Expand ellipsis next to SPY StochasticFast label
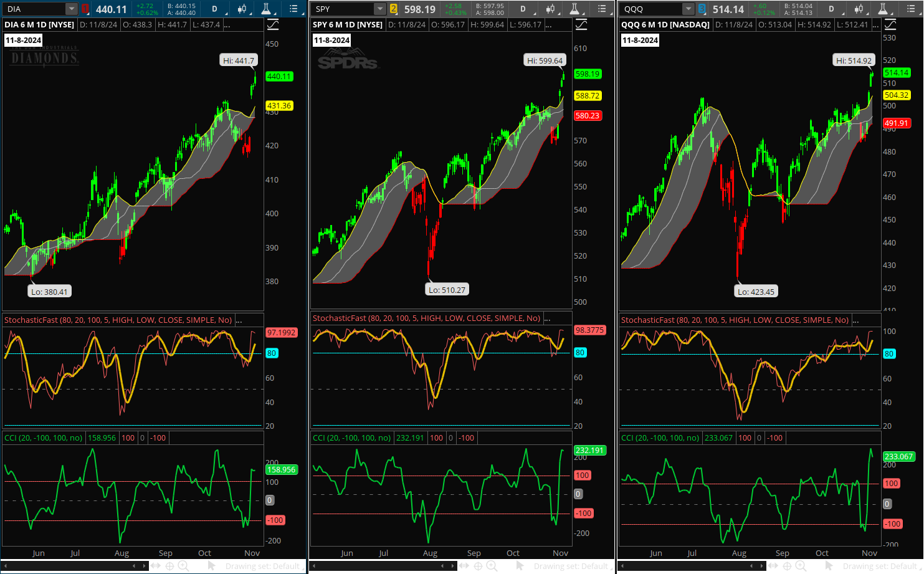 tap(547, 318)
